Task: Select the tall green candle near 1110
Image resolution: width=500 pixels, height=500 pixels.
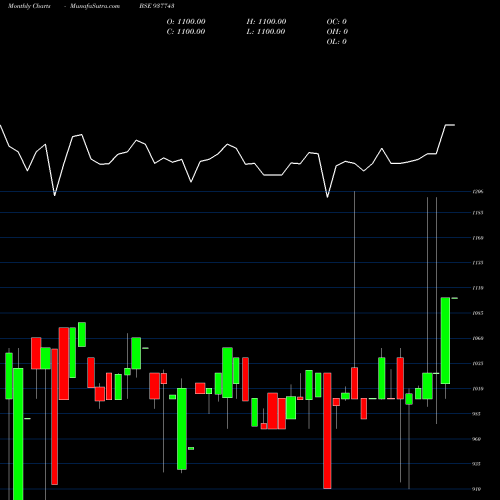Action: point(445,341)
